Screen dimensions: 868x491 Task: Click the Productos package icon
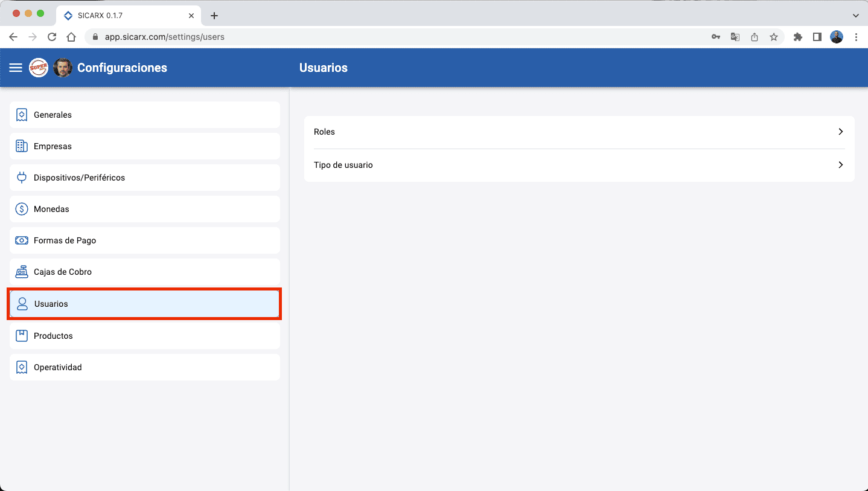[x=22, y=336]
